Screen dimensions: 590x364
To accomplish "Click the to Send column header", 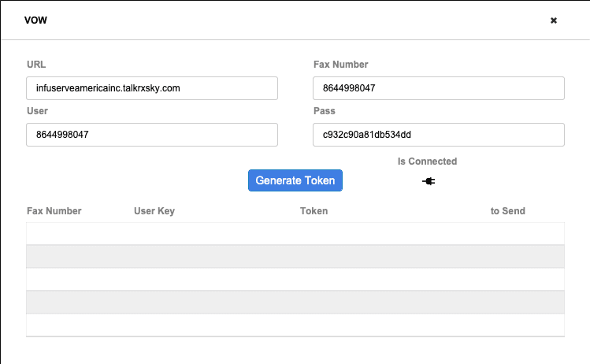I will pyautogui.click(x=507, y=211).
